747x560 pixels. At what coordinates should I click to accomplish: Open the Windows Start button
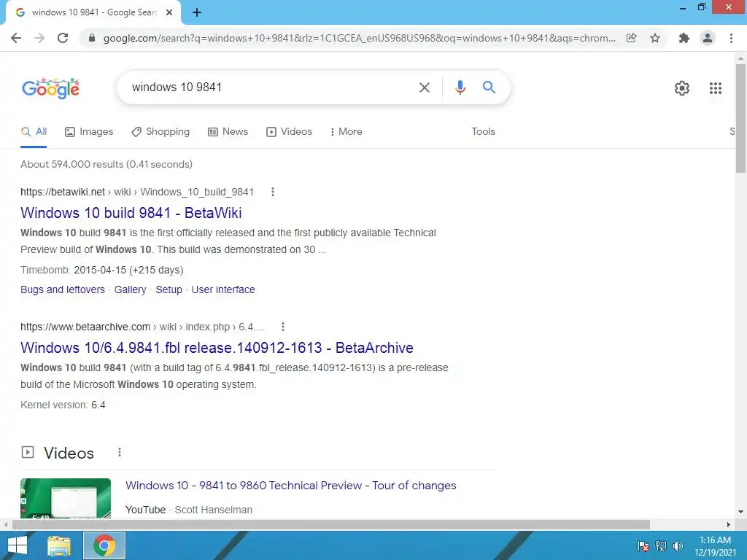point(18,545)
